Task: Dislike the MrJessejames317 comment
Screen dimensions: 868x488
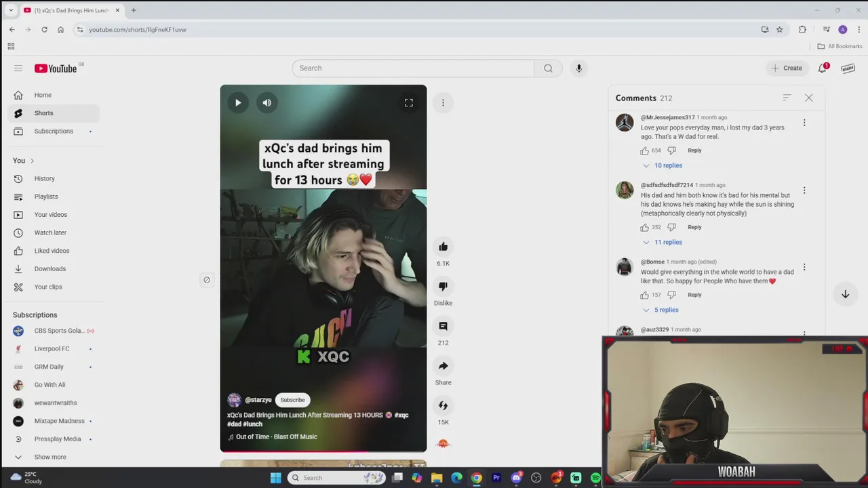Action: tap(671, 150)
